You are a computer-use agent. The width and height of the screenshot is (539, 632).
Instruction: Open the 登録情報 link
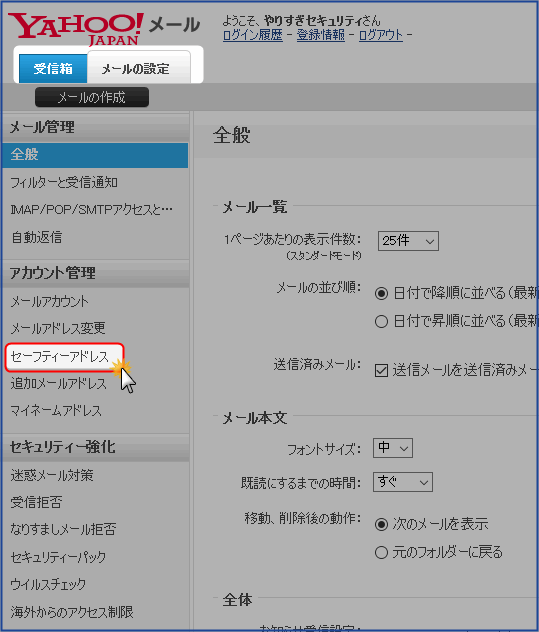coord(320,35)
